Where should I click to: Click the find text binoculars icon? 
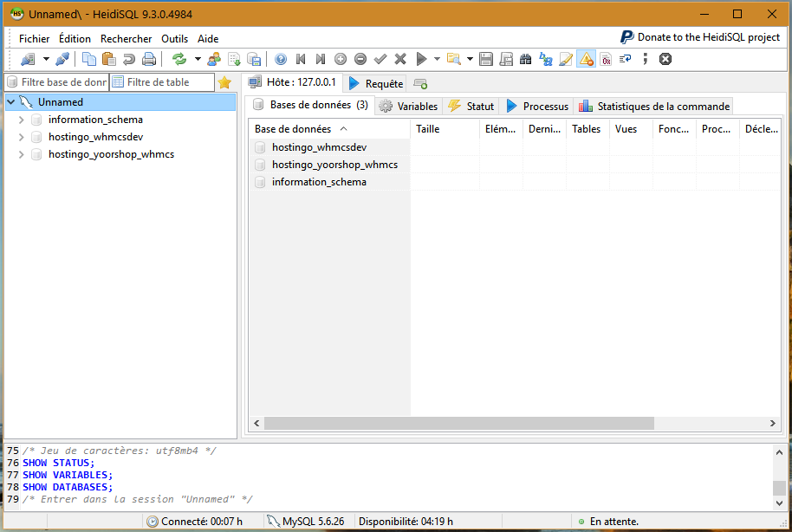[526, 59]
